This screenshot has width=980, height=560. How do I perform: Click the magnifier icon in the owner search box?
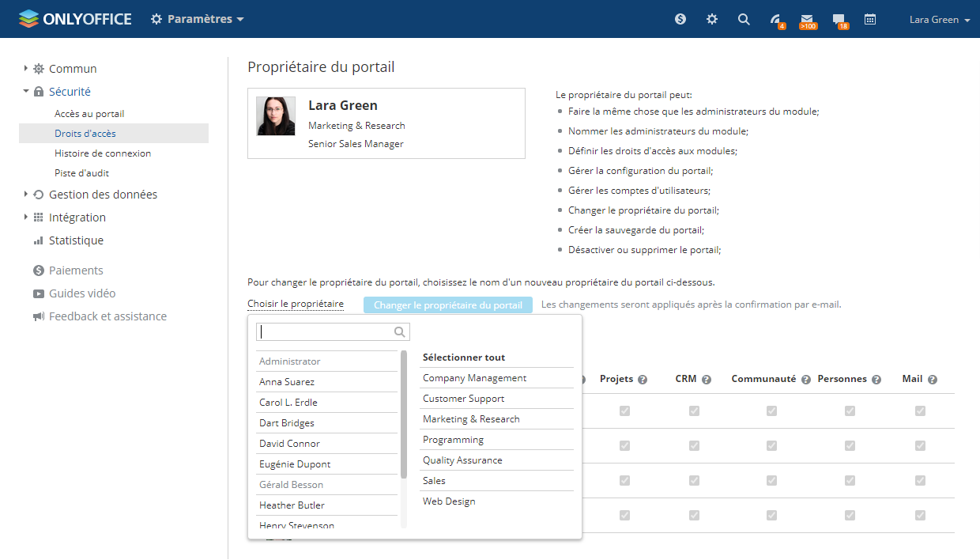click(x=400, y=332)
